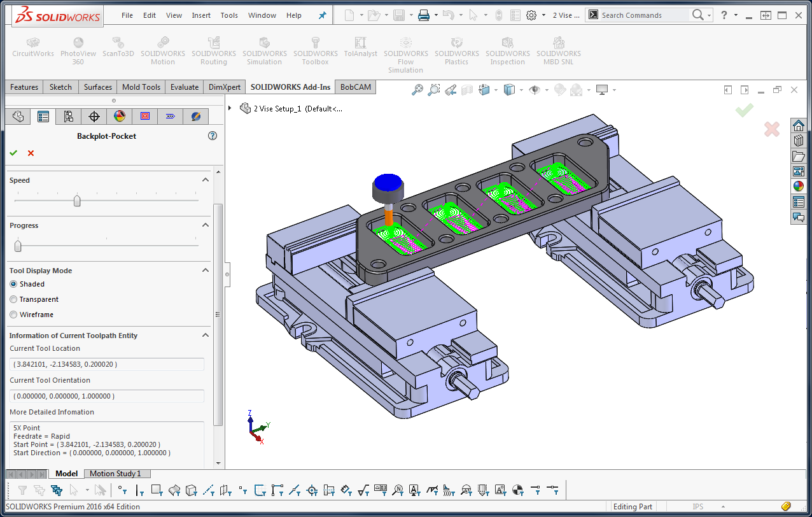Image resolution: width=812 pixels, height=517 pixels.
Task: Enable the SOLIDWORKS Plastics add-in
Action: click(457, 51)
